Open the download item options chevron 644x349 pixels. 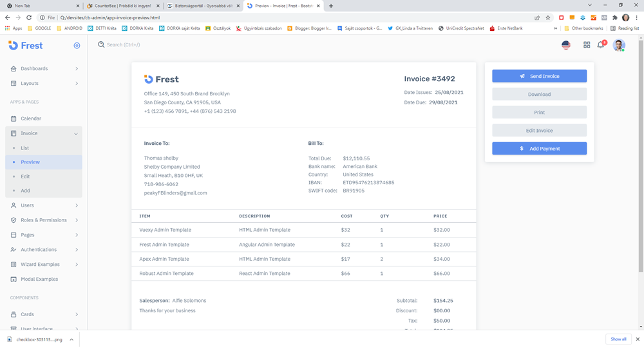71,339
